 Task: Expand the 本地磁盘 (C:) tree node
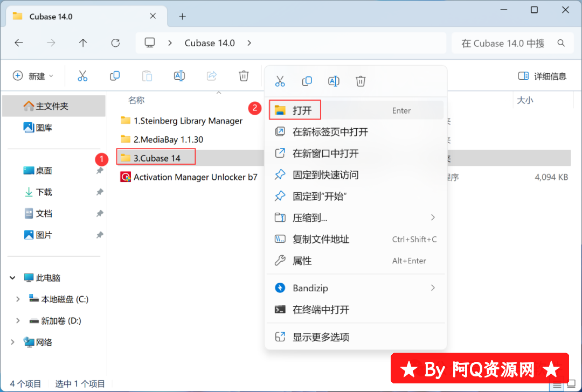17,299
